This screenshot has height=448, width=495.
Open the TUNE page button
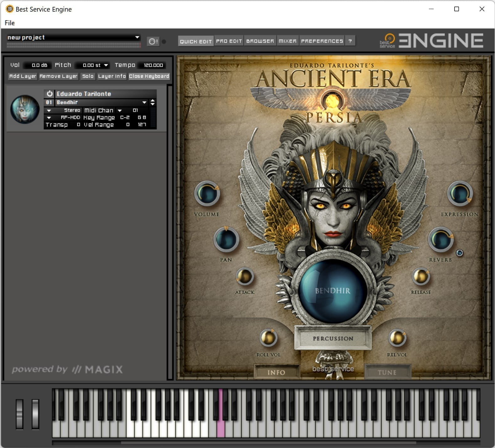click(x=387, y=372)
